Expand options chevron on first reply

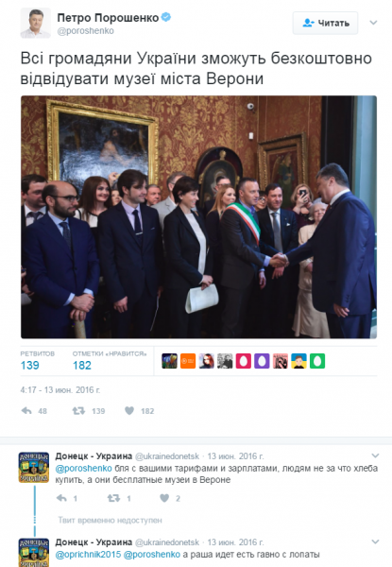point(375,455)
